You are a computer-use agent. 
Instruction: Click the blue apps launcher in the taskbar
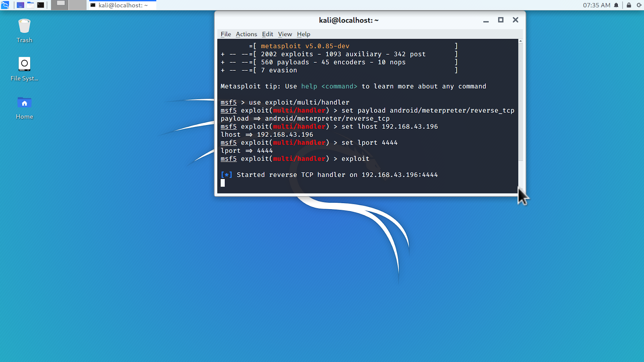coord(21,5)
